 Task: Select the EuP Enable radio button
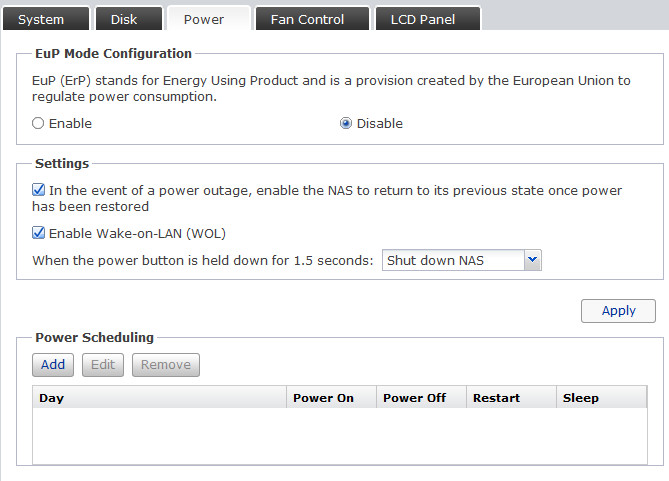(39, 124)
